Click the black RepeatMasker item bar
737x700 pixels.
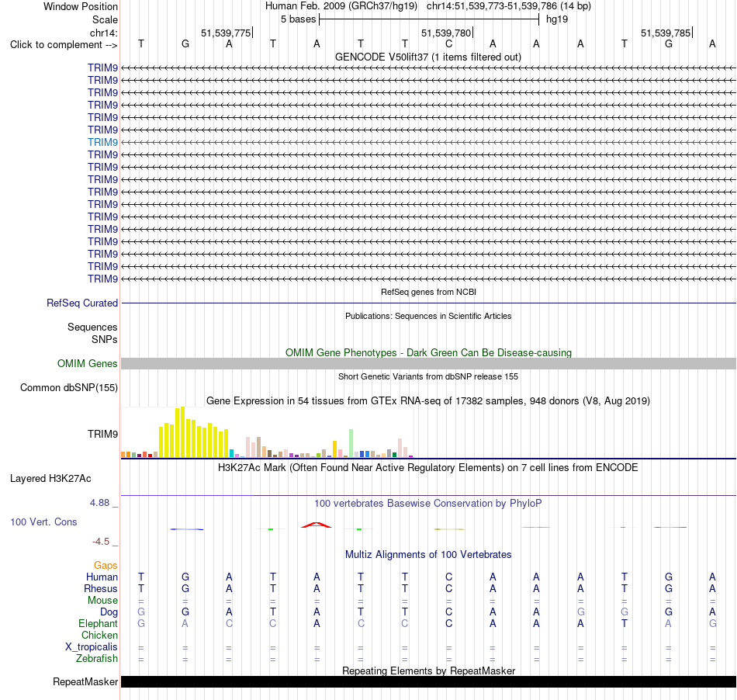pos(429,681)
